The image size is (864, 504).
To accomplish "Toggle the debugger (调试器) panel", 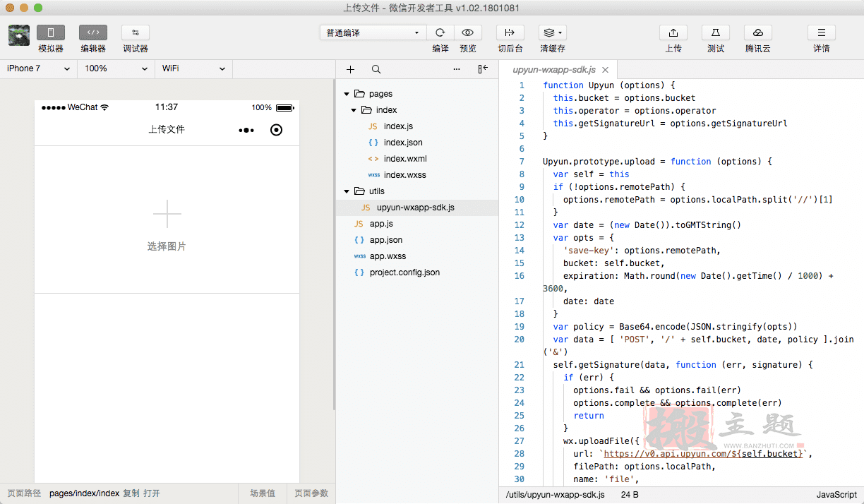I will coord(136,32).
